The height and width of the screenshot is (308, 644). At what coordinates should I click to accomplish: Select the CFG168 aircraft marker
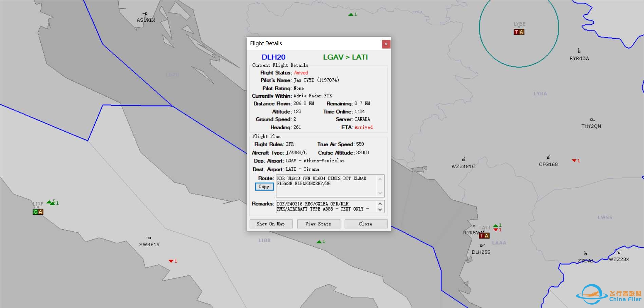tap(548, 157)
